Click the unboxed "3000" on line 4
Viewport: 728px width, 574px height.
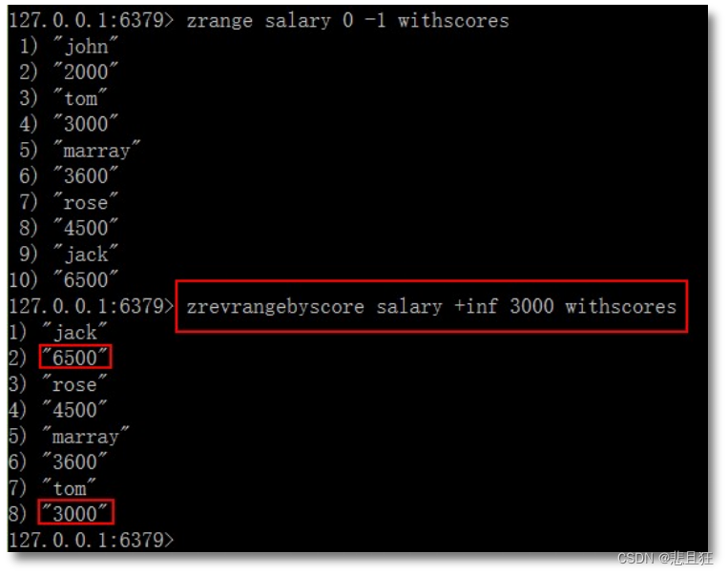point(86,124)
